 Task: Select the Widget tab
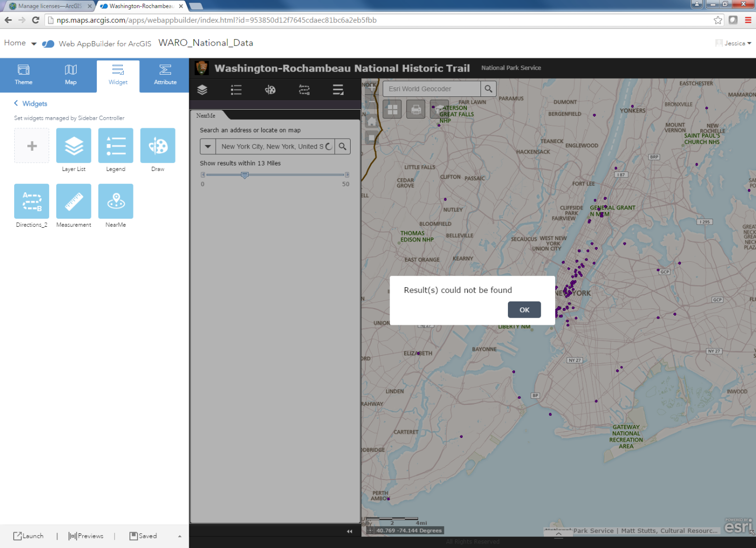click(118, 76)
